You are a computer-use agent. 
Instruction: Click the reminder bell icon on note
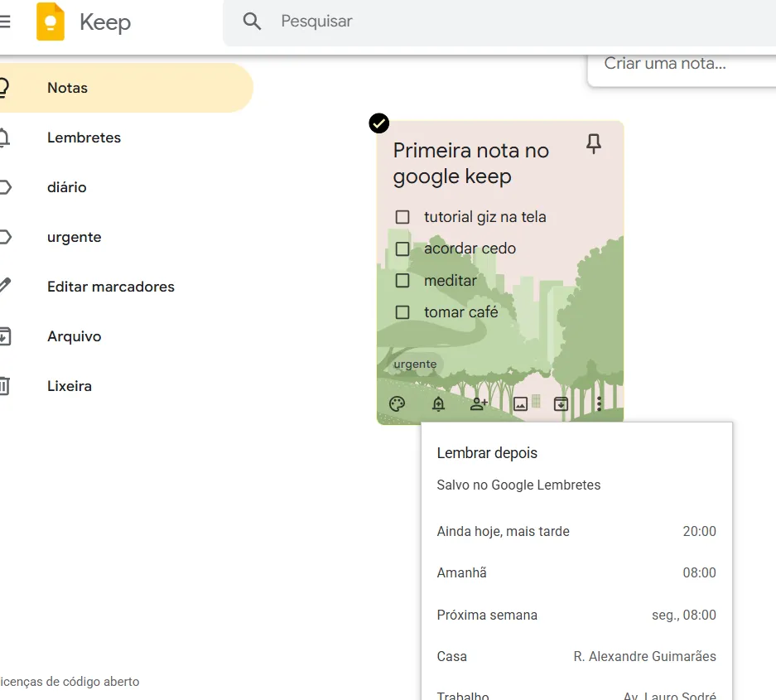[x=438, y=404]
